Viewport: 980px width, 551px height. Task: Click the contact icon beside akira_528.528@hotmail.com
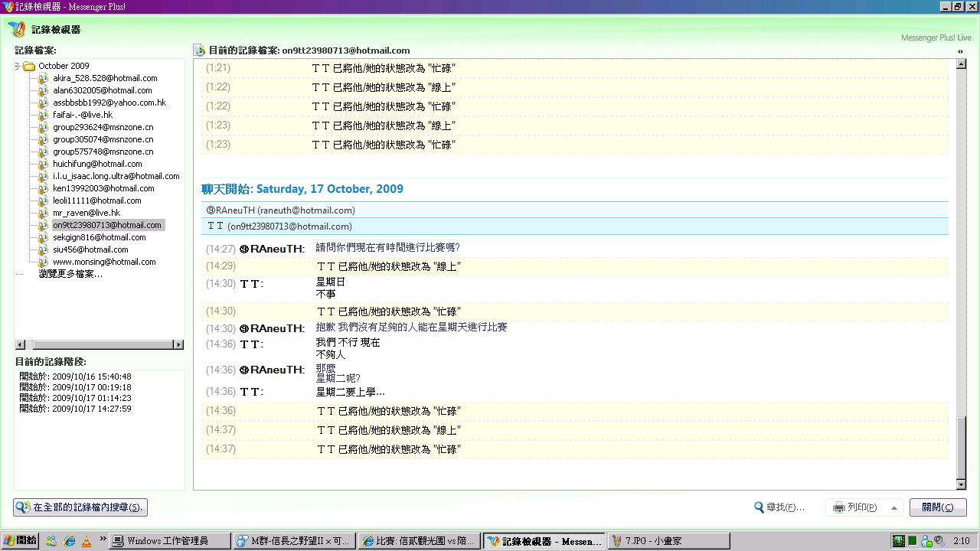(44, 78)
